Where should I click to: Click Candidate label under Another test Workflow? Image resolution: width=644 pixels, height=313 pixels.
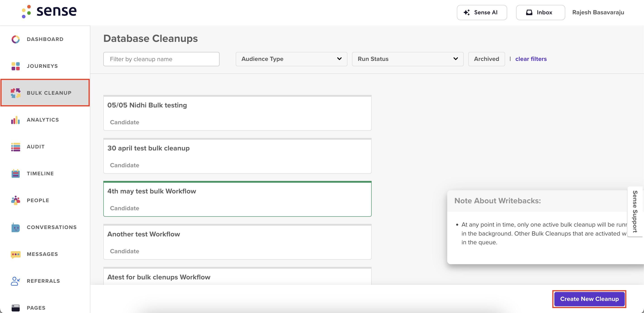125,251
